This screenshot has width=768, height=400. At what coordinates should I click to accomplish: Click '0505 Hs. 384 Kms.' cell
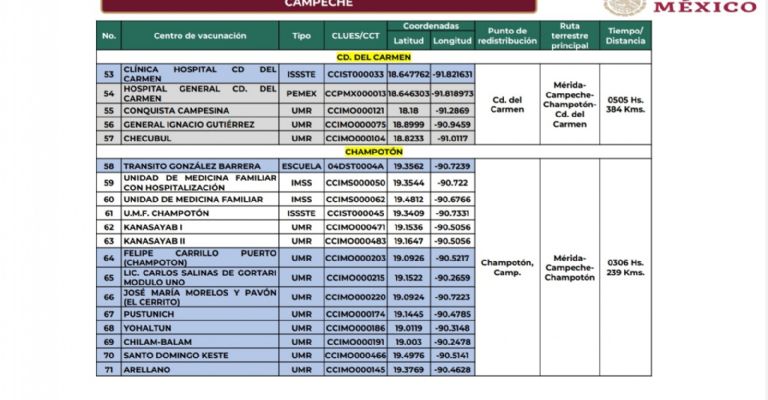coord(625,104)
